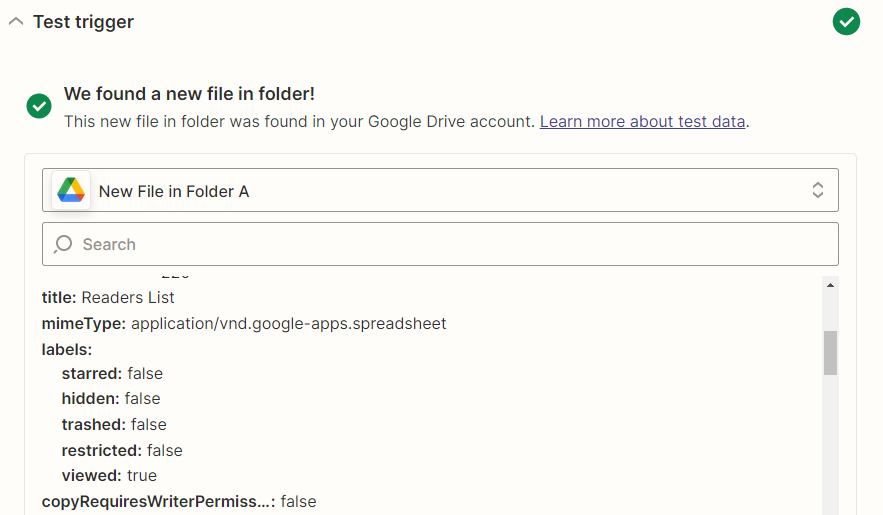The height and width of the screenshot is (515, 883).
Task: Select the viewed true entry
Action: click(109, 476)
